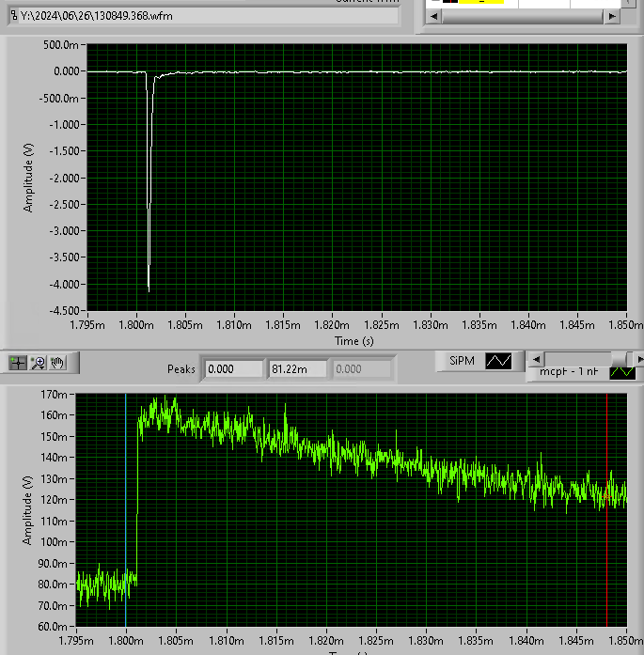
Task: Click the Amplitude (V) label of upper graph
Action: click(28, 178)
